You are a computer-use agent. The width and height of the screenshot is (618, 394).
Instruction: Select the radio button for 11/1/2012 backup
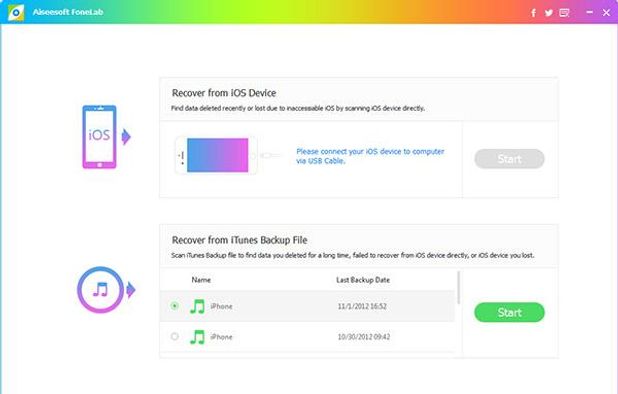tap(175, 306)
